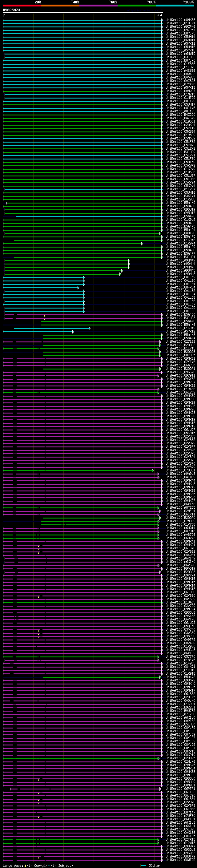
Task: Select hit label UniRef100_Q09TP8
Action: [x=180, y=233]
